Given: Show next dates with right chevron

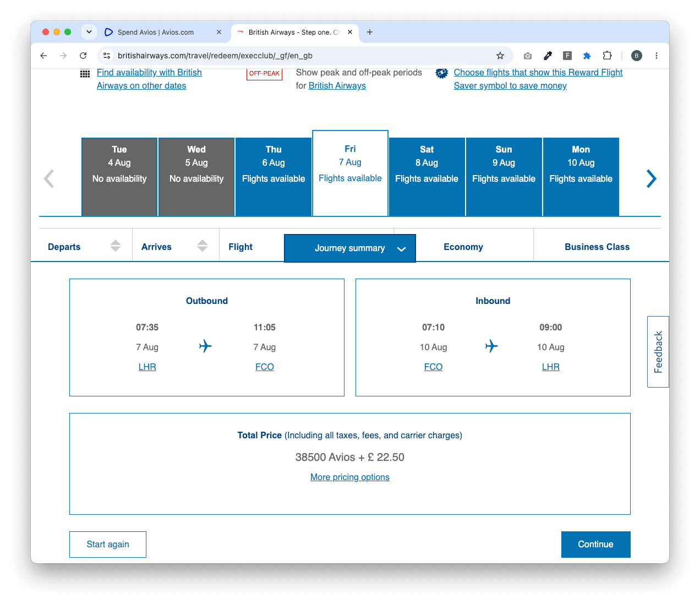Looking at the screenshot, I should (x=651, y=178).
